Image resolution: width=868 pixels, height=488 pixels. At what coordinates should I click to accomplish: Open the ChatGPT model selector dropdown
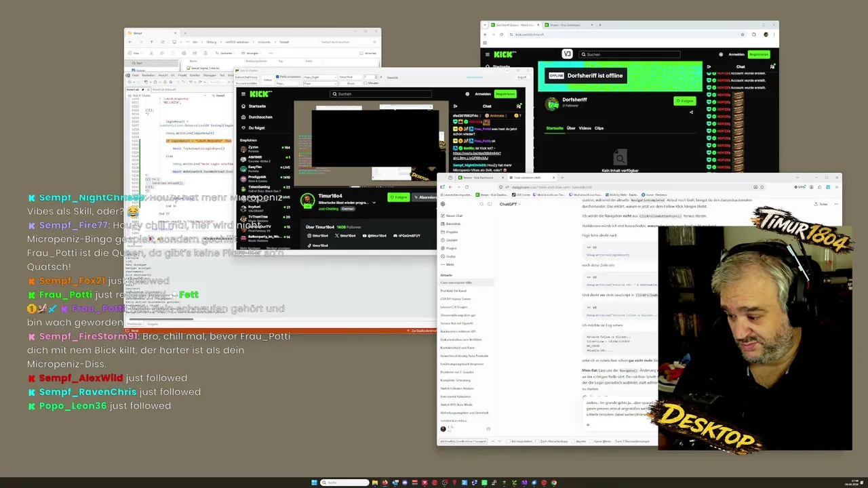510,204
